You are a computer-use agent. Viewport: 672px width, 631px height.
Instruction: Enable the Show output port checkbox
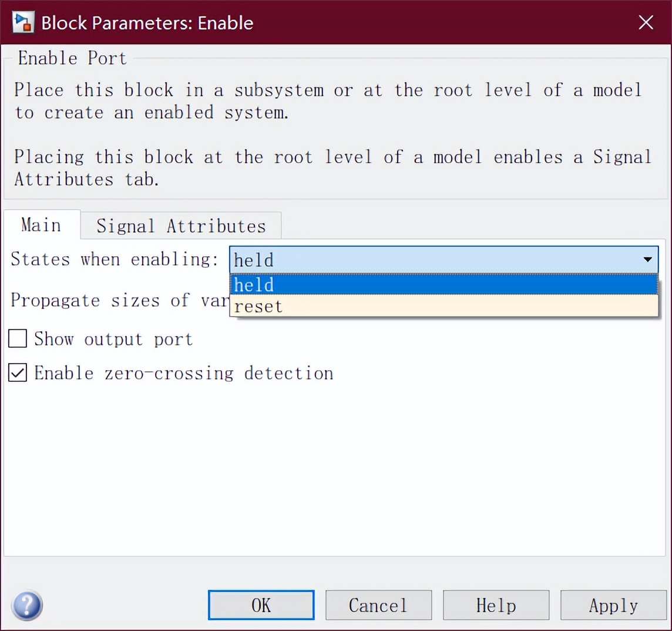point(18,339)
